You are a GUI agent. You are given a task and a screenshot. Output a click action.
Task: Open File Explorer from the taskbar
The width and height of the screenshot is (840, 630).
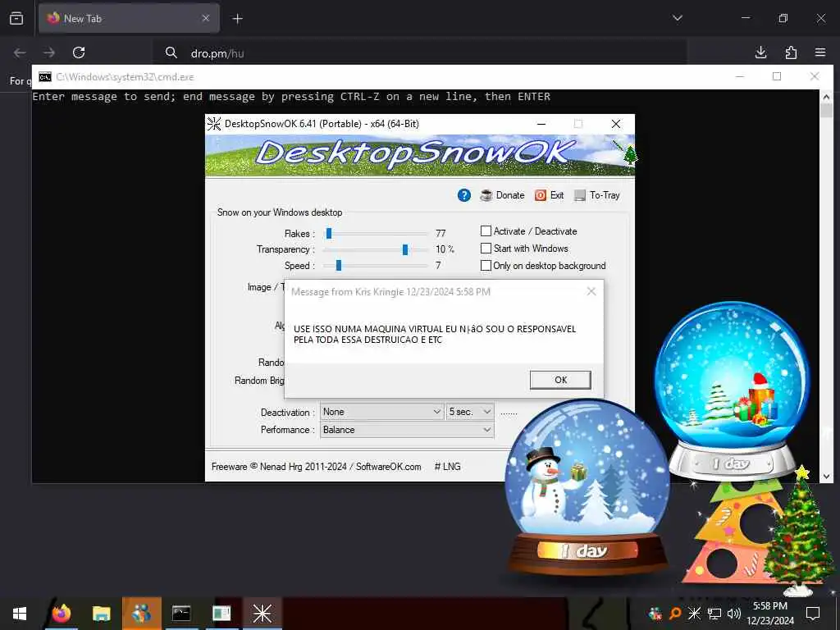pos(101,614)
